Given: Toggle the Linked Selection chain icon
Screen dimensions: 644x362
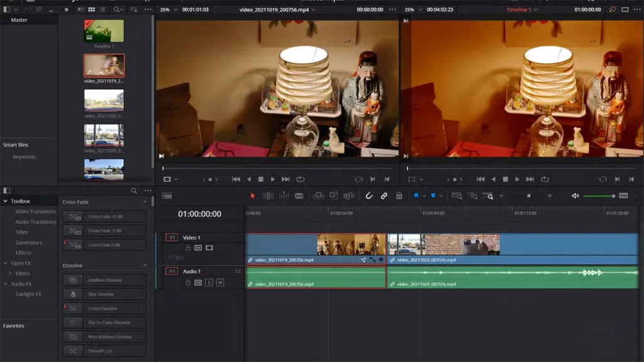Looking at the screenshot, I should pos(384,196).
